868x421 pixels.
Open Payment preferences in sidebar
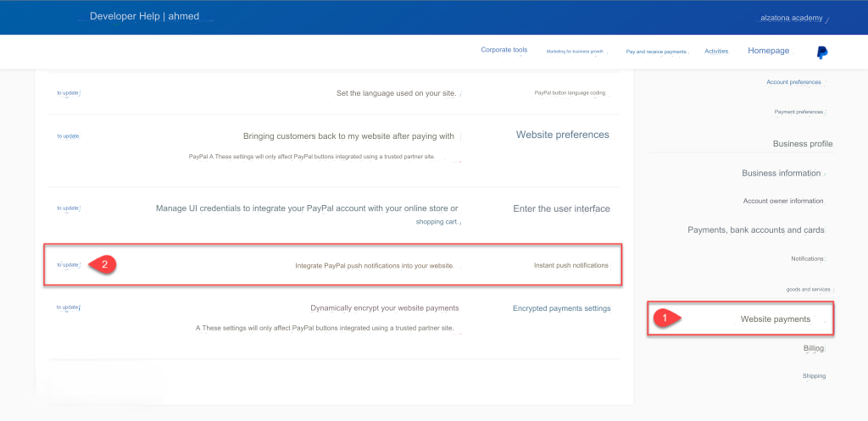coord(798,112)
